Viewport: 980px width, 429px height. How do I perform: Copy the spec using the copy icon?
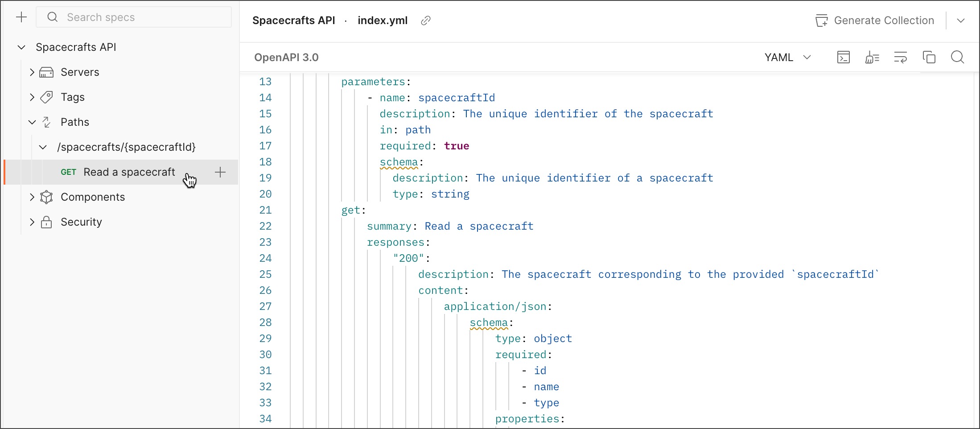click(930, 57)
